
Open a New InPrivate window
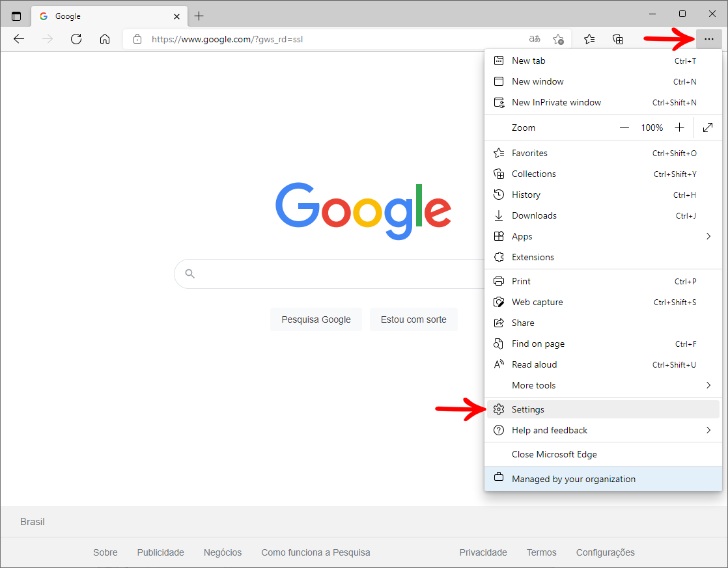pyautogui.click(x=602, y=103)
